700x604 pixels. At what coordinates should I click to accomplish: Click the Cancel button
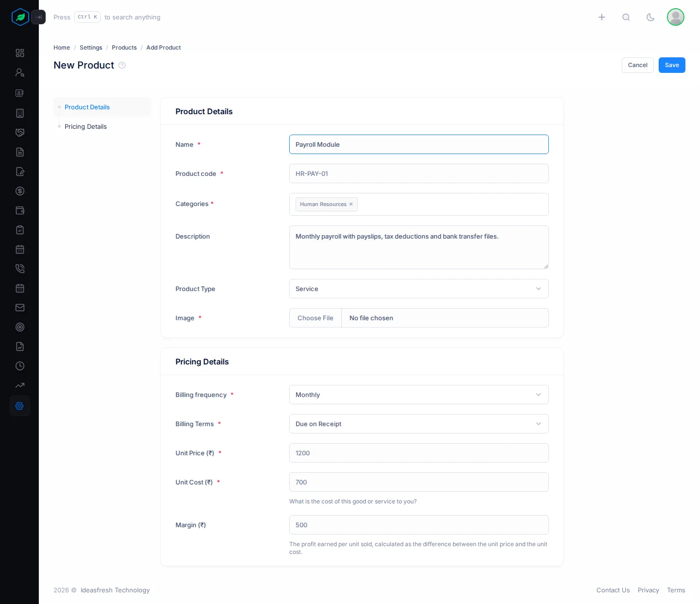pyautogui.click(x=637, y=65)
